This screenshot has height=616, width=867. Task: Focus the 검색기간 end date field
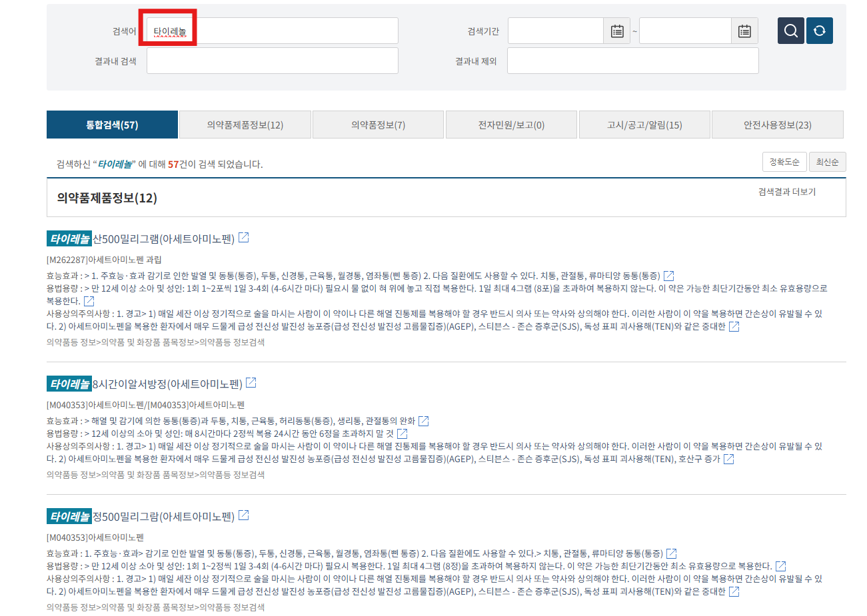[685, 31]
